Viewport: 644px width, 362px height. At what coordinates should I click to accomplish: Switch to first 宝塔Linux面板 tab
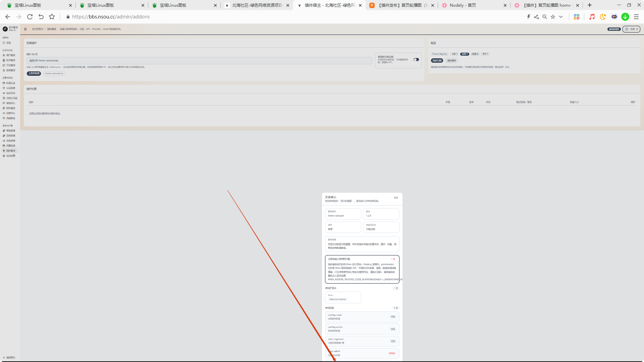pos(40,5)
